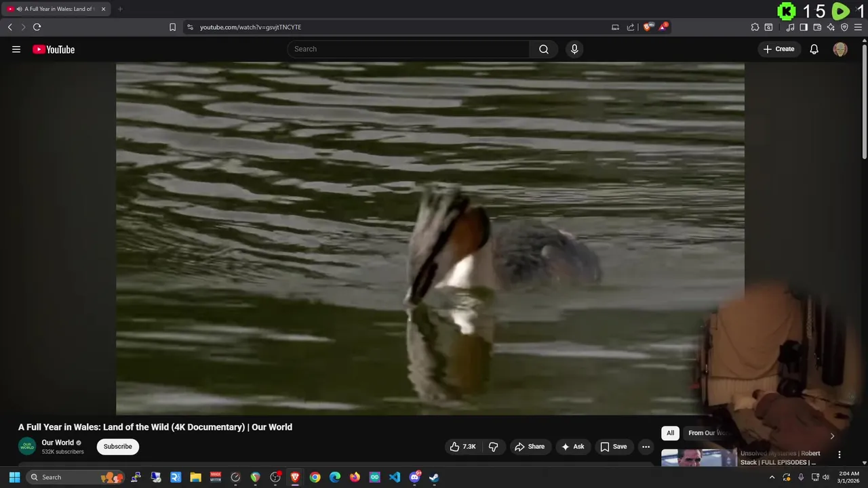The height and width of the screenshot is (488, 868).
Task: Open Google Chrome from taskbar
Action: (x=315, y=477)
